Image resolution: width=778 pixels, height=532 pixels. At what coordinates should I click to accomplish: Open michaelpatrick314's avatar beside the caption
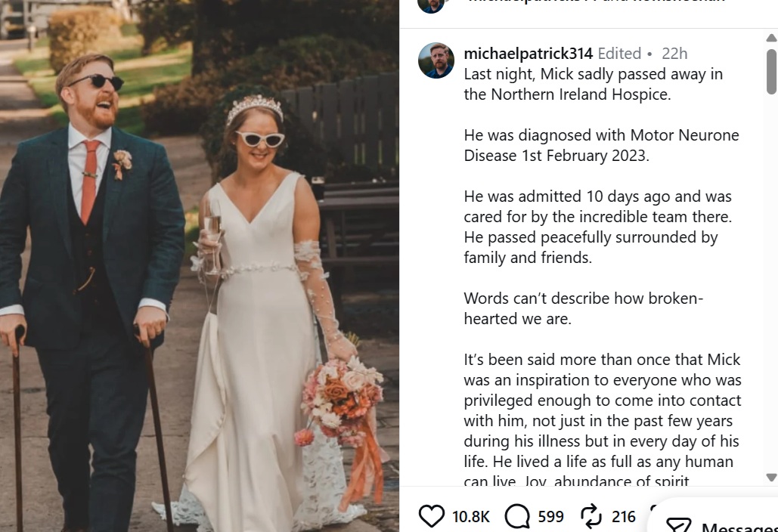point(436,60)
